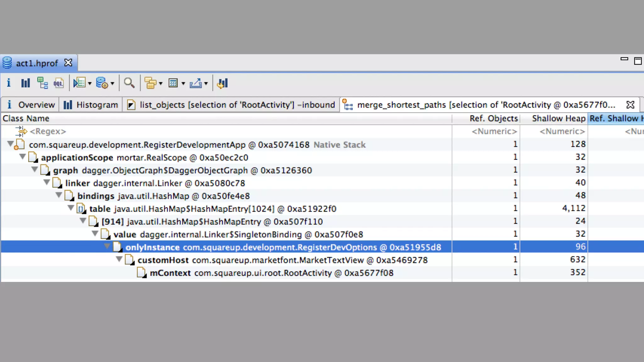Close the merge_shortest_paths tab
The height and width of the screenshot is (362, 644).
click(x=630, y=105)
